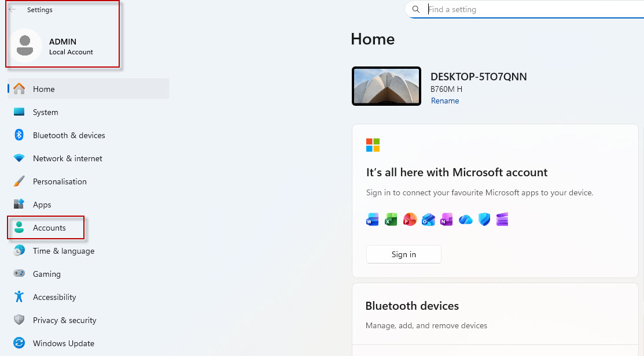644x356 pixels.
Task: Open the Apps sidebar icon
Action: pyautogui.click(x=19, y=204)
